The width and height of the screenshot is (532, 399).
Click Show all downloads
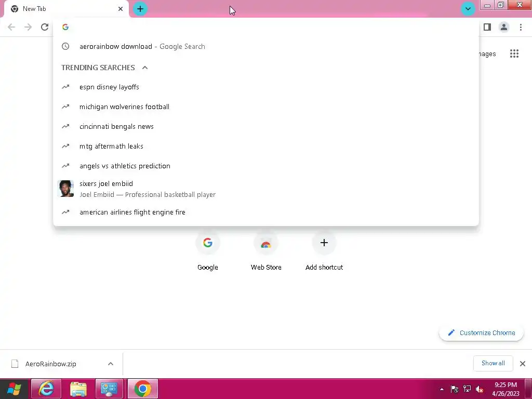493,363
